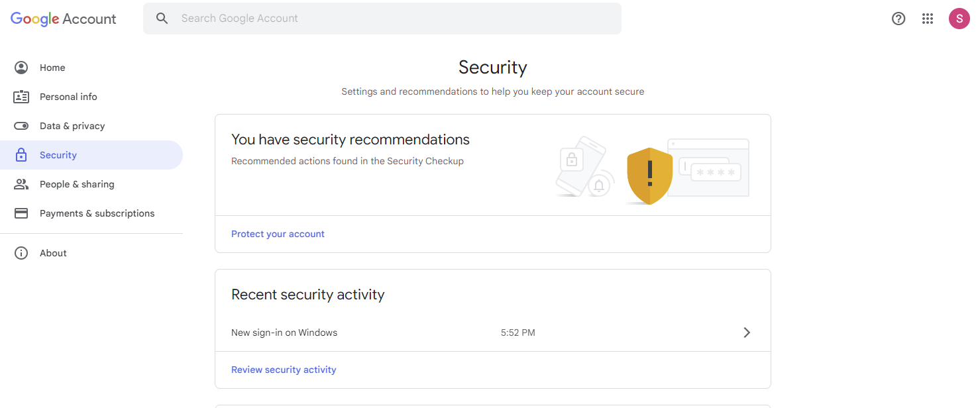Open Review security activity link
Viewport: 980px width, 408px height.
(284, 370)
